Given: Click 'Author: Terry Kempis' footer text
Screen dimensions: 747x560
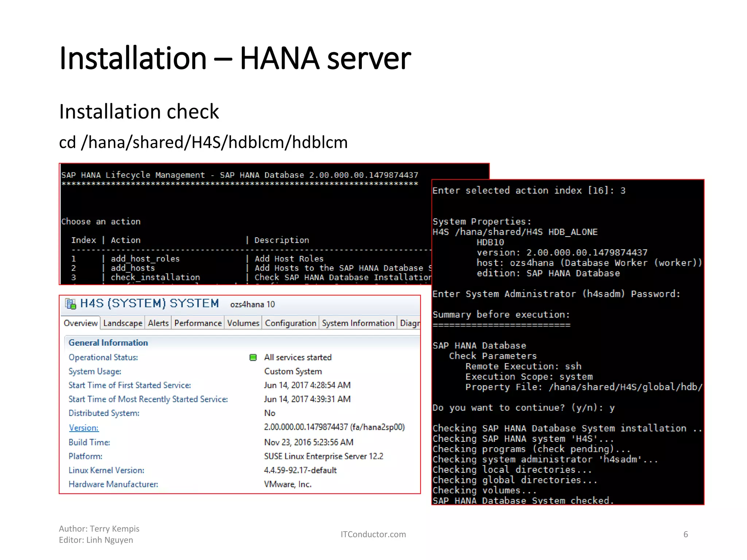Looking at the screenshot, I should click(99, 529).
